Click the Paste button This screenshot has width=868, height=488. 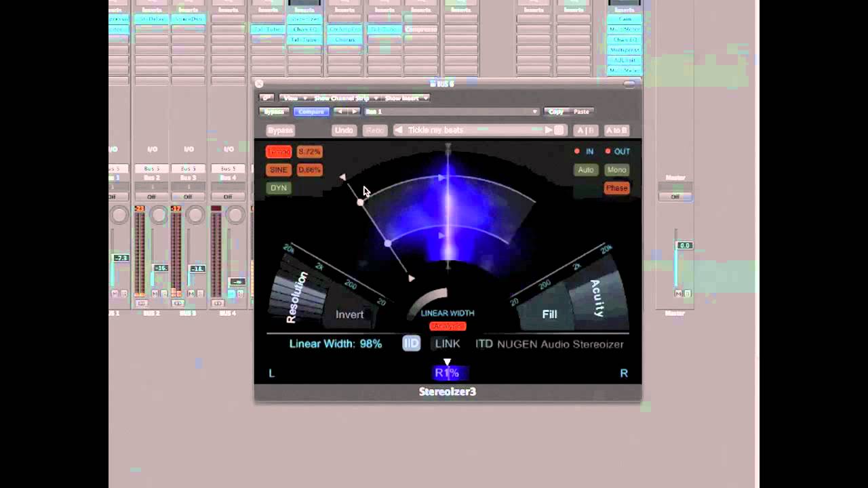click(x=581, y=111)
